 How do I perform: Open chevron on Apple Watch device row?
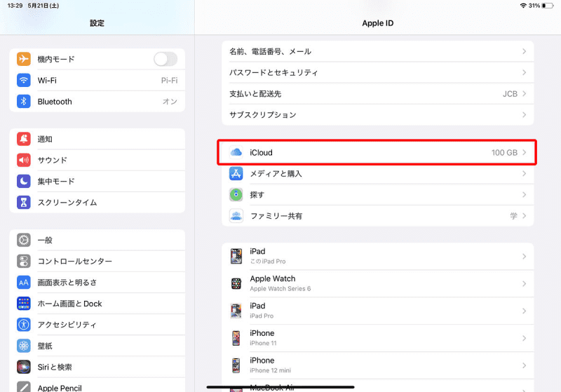tap(524, 283)
